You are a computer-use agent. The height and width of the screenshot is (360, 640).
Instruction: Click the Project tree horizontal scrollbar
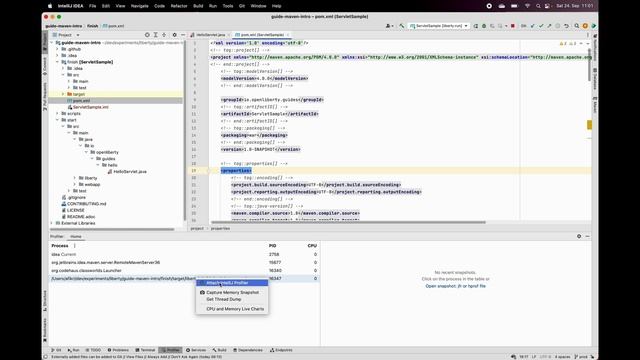(x=113, y=229)
